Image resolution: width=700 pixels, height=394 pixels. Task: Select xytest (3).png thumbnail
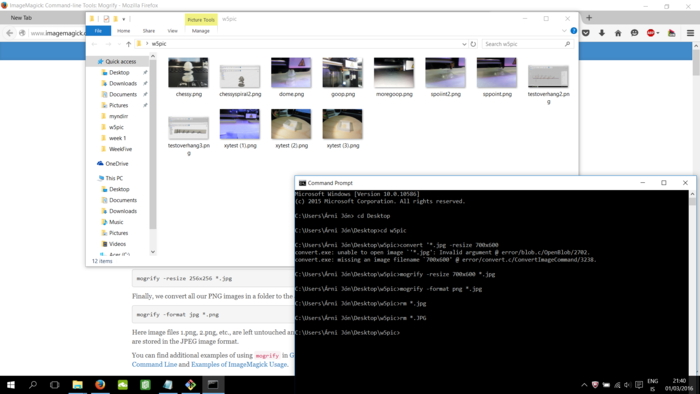(343, 124)
